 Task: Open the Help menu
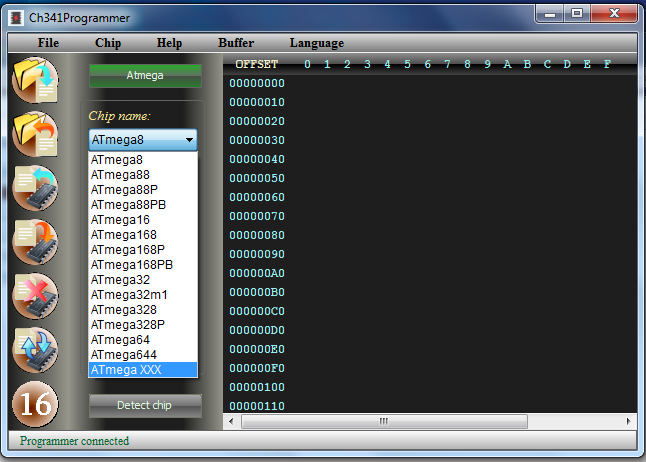point(169,43)
